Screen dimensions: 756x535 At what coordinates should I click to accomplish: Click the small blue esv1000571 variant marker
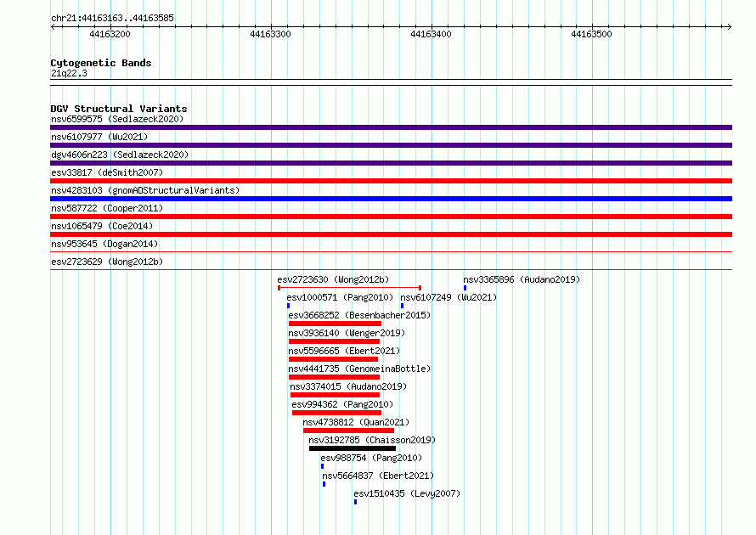coord(288,306)
